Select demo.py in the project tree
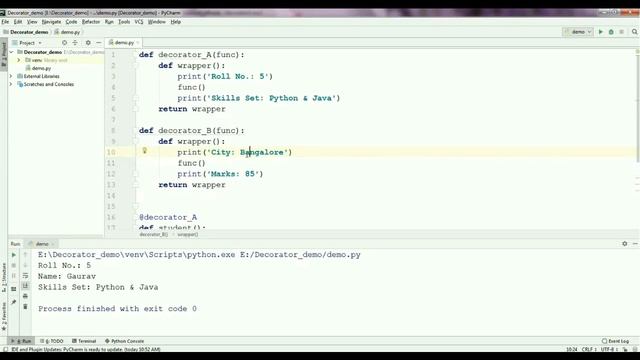 pyautogui.click(x=41, y=68)
